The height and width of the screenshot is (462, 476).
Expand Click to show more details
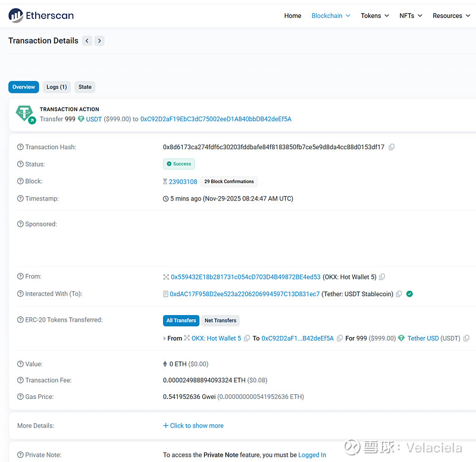tap(193, 426)
